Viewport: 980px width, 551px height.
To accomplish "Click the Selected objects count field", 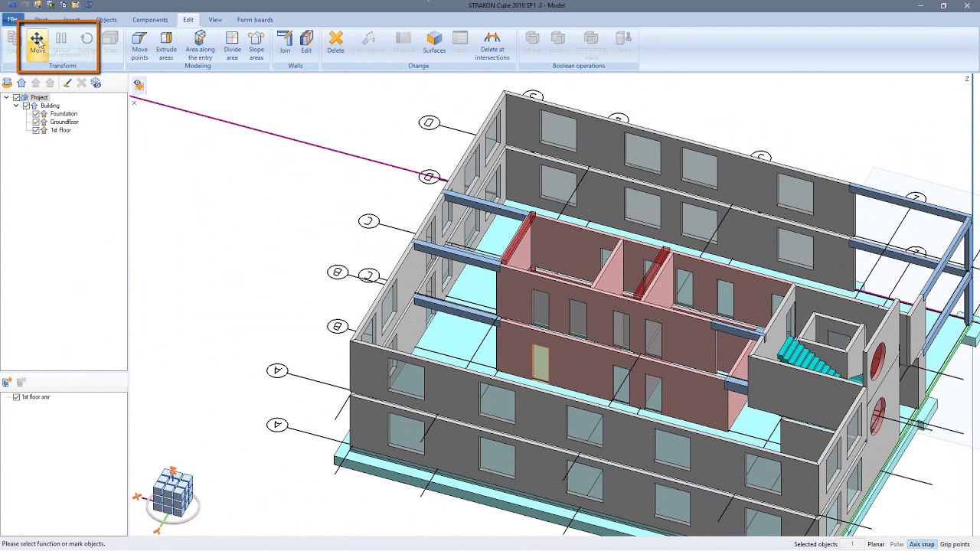I will tap(852, 544).
